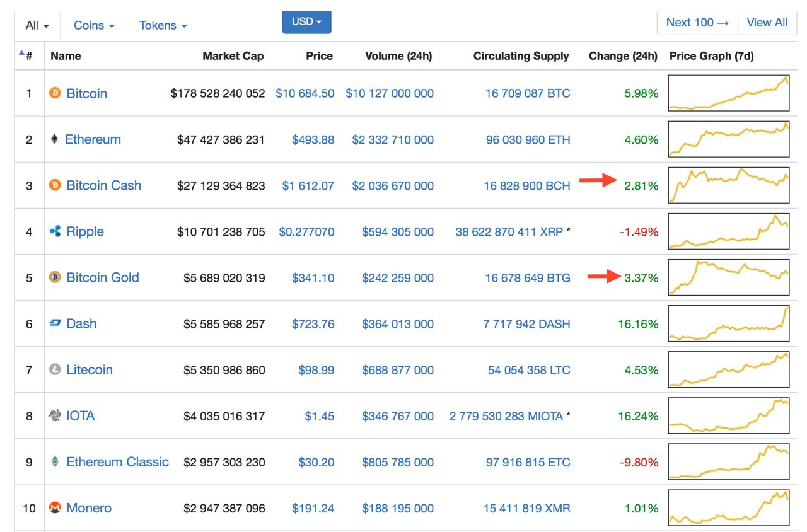
Task: Click Monero market cap $2 947 387 096
Action: (x=224, y=507)
